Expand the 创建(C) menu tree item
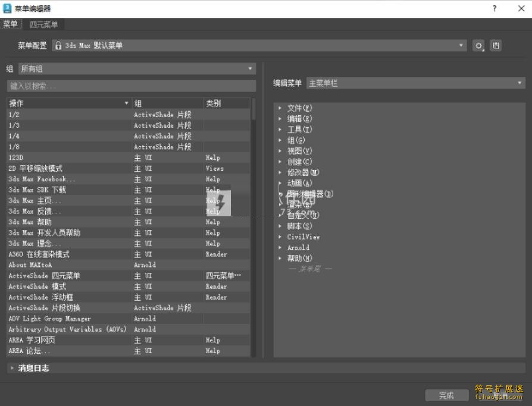 [280, 162]
